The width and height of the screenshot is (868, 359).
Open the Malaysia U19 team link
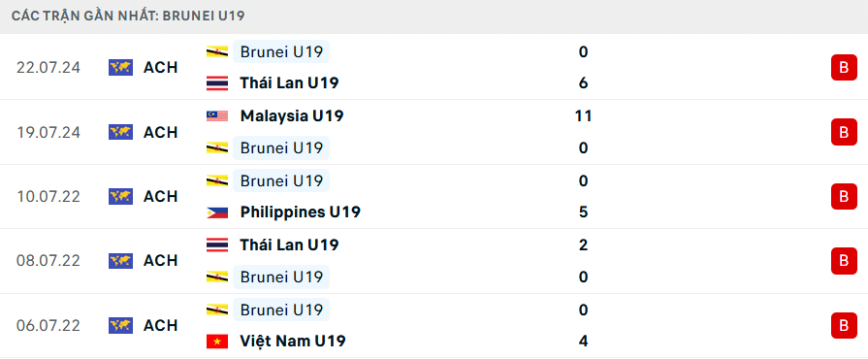coord(292,115)
